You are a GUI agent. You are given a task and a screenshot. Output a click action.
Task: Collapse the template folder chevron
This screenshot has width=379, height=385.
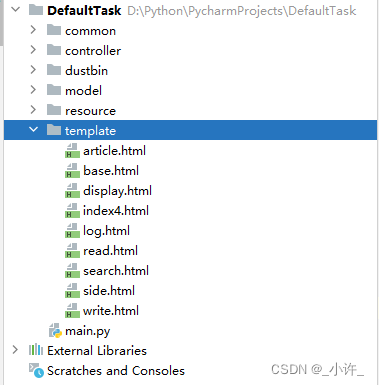click(34, 130)
